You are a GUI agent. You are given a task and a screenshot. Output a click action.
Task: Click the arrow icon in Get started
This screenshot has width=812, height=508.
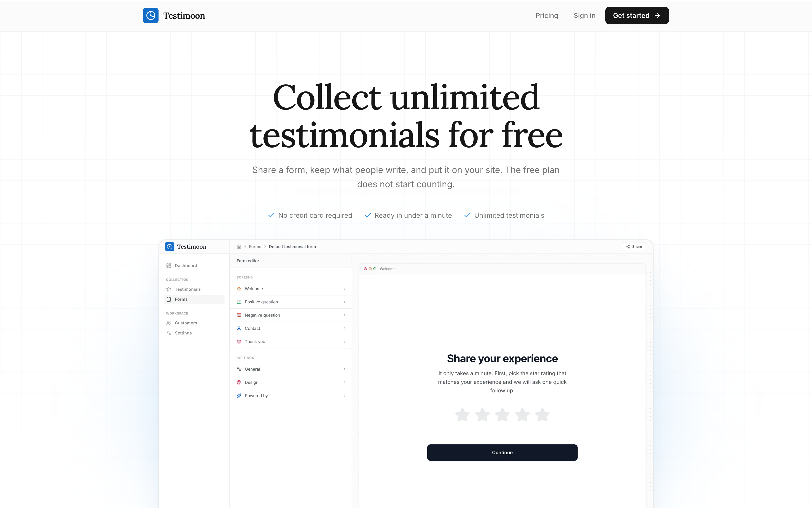click(657, 15)
